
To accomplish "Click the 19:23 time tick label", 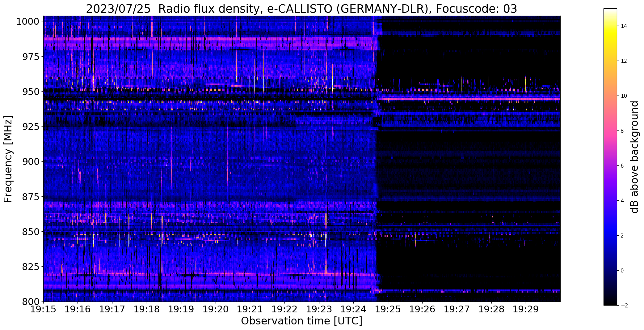I will (x=319, y=309).
